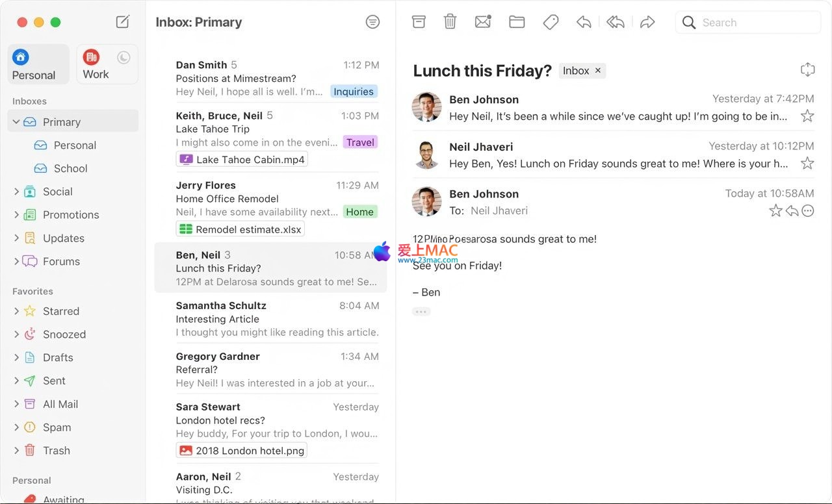Mark message unread using envelope icon
This screenshot has width=832, height=504.
483,22
